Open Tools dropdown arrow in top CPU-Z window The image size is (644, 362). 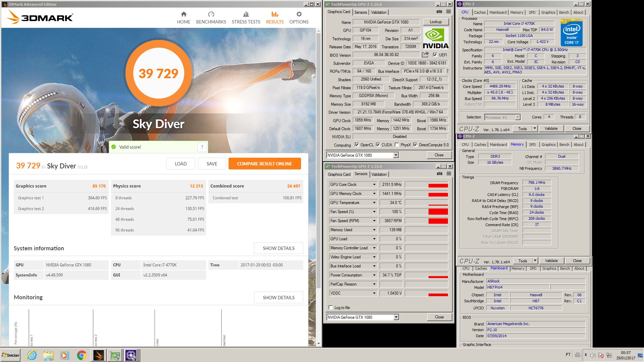[x=535, y=128]
